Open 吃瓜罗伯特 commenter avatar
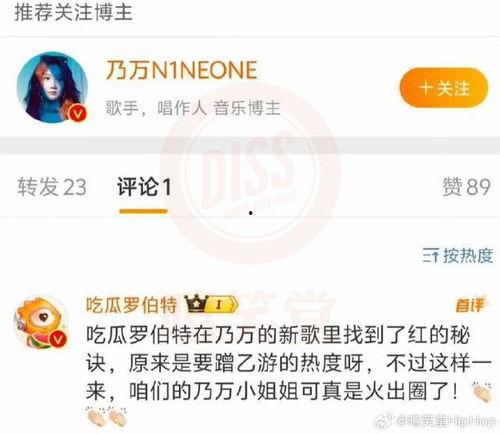This screenshot has height=434, width=500. coord(41,323)
